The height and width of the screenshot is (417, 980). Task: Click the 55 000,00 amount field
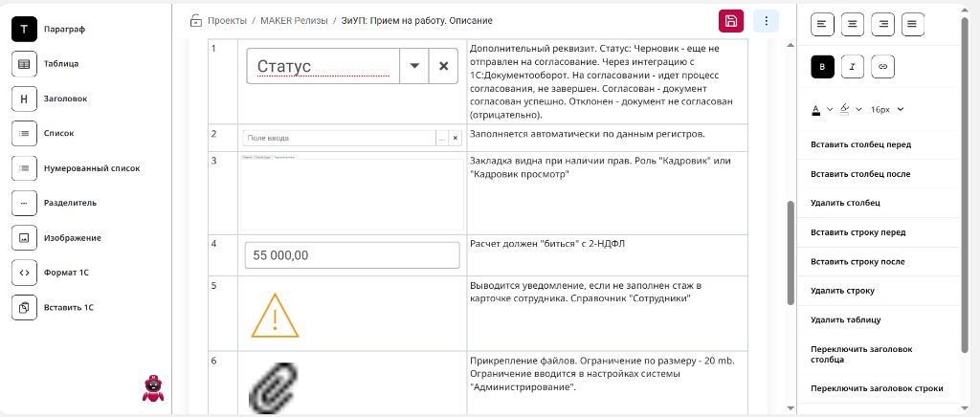tap(352, 255)
